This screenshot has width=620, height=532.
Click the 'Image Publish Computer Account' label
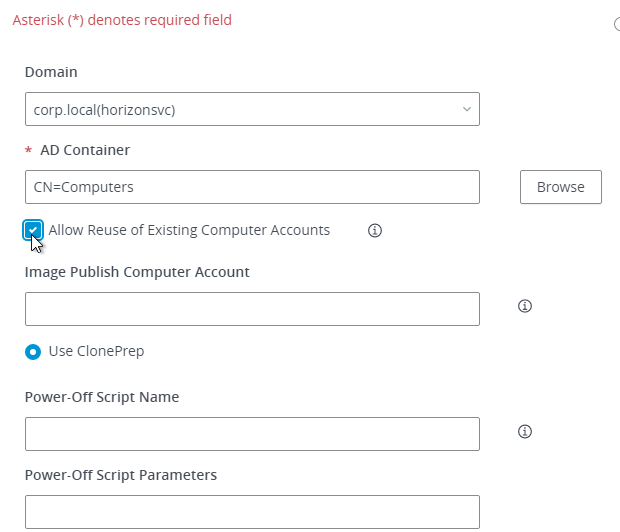[x=137, y=272]
